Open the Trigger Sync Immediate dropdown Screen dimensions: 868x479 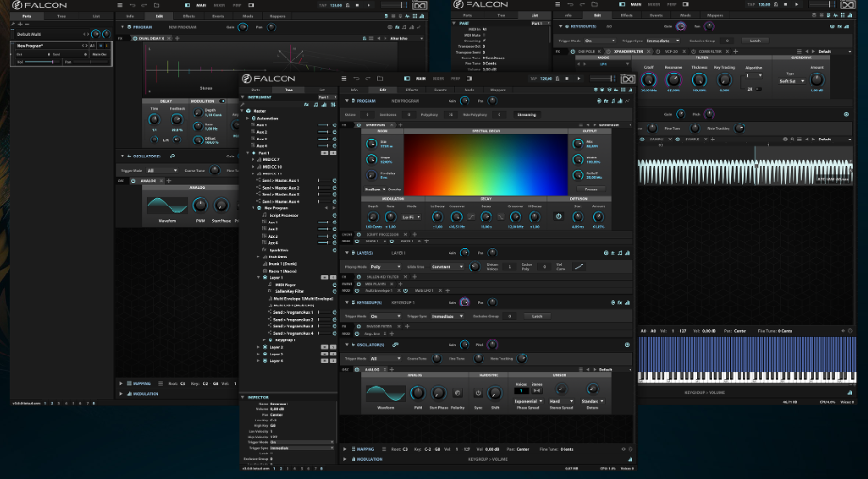[x=445, y=316]
